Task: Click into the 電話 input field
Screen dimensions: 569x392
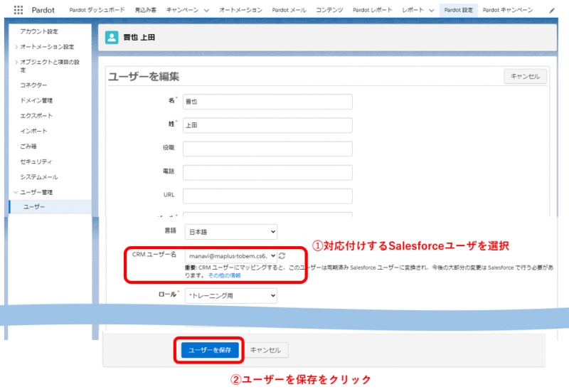Action: click(x=267, y=172)
